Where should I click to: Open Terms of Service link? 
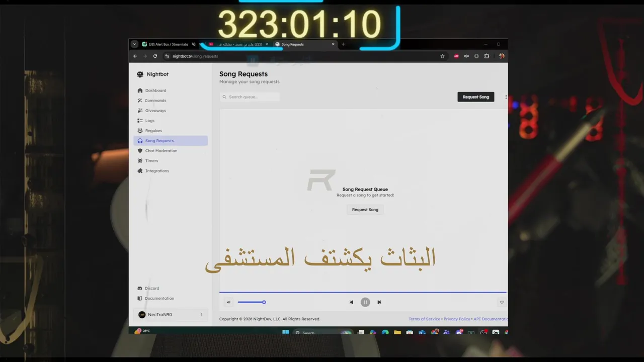click(424, 319)
